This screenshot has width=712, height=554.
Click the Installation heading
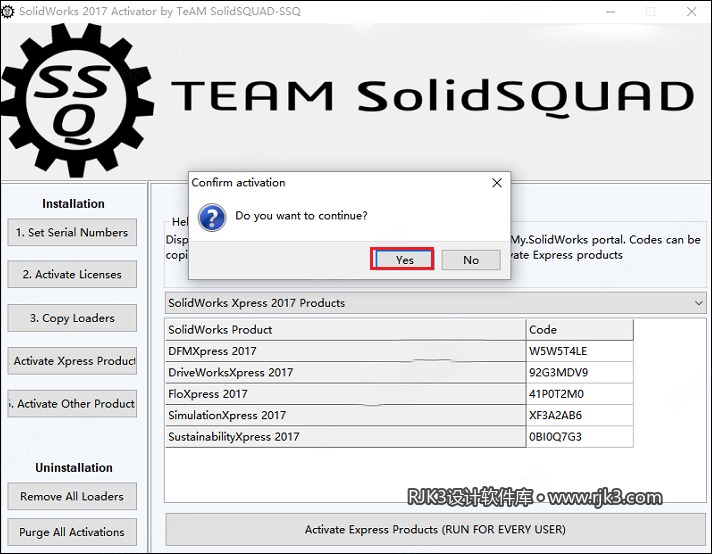click(x=73, y=203)
